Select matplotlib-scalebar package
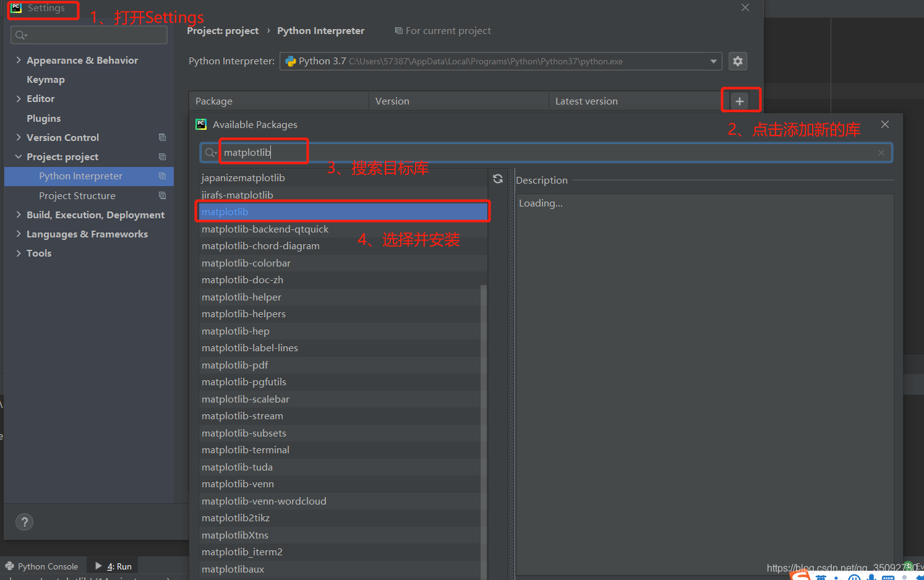 340,399
